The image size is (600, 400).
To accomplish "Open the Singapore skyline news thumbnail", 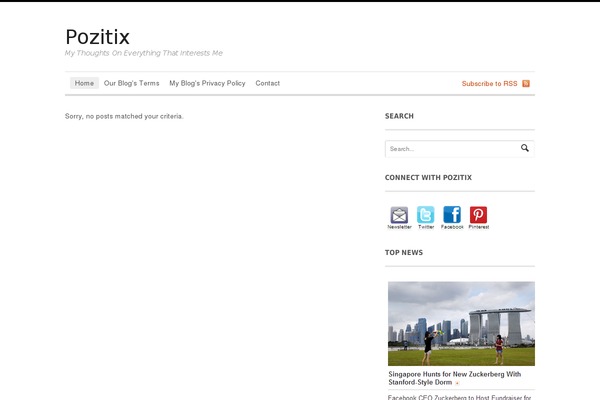I will pyautogui.click(x=461, y=324).
